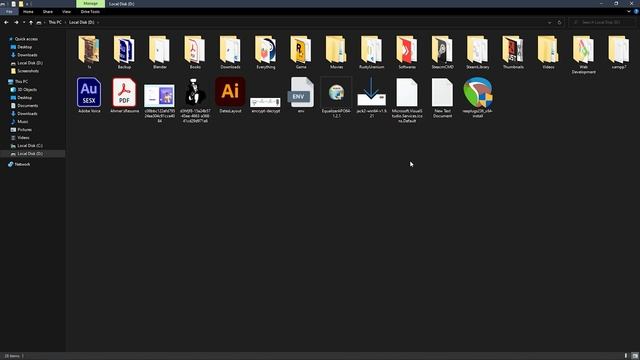The height and width of the screenshot is (360, 640).
Task: Open the address bar history dropdown
Action: pos(549,22)
